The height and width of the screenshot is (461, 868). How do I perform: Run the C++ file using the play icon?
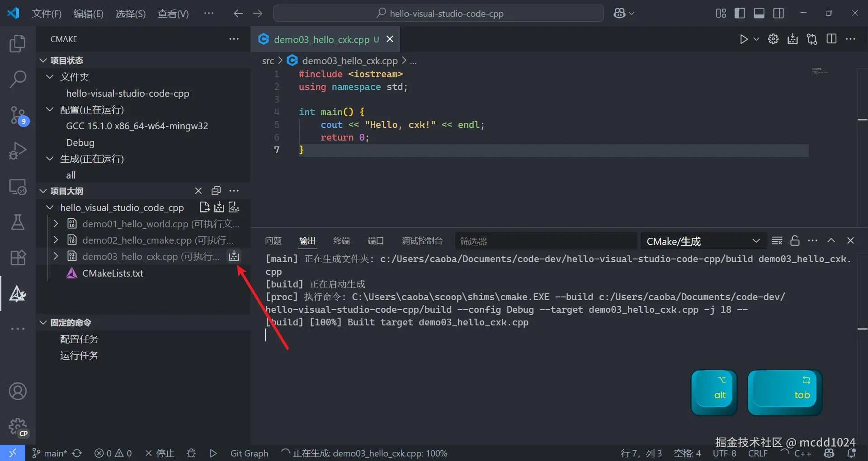point(744,39)
